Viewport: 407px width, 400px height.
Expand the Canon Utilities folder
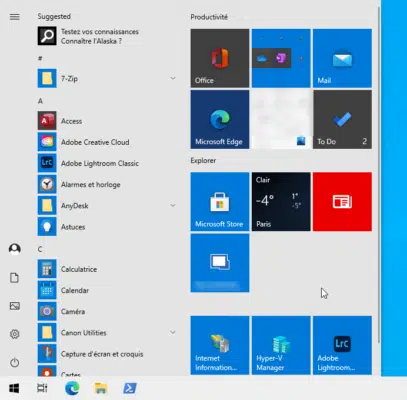[107, 333]
